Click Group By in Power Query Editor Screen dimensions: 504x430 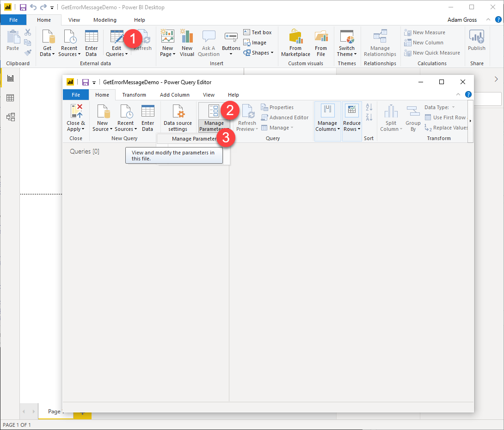click(x=413, y=118)
